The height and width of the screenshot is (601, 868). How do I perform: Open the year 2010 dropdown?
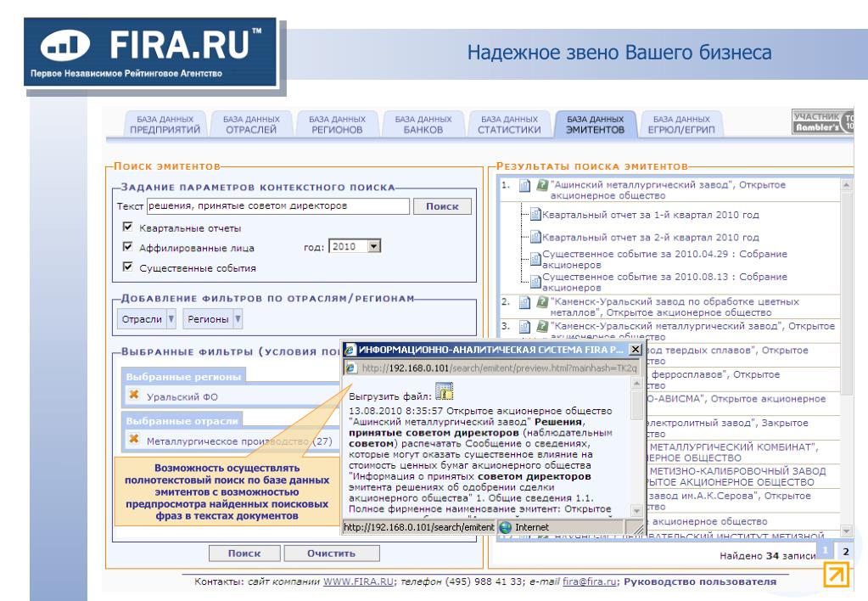[374, 246]
